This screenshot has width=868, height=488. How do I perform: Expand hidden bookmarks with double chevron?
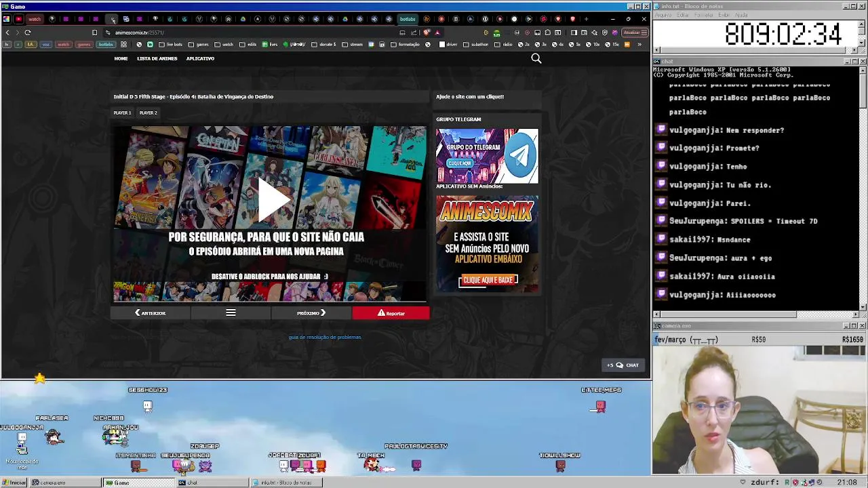(639, 45)
